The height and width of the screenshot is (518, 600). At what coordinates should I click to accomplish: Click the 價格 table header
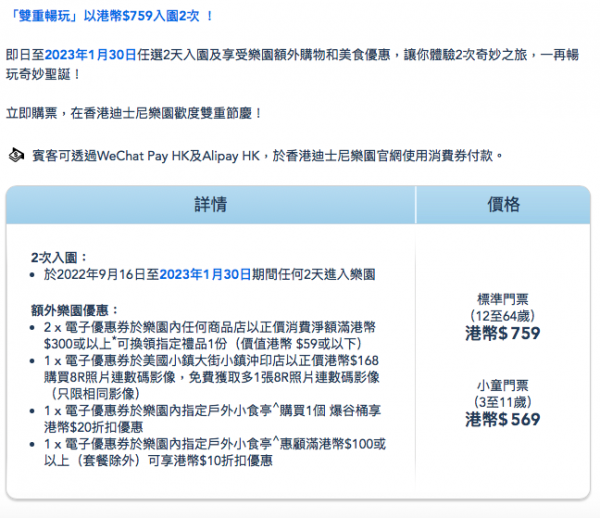[503, 204]
